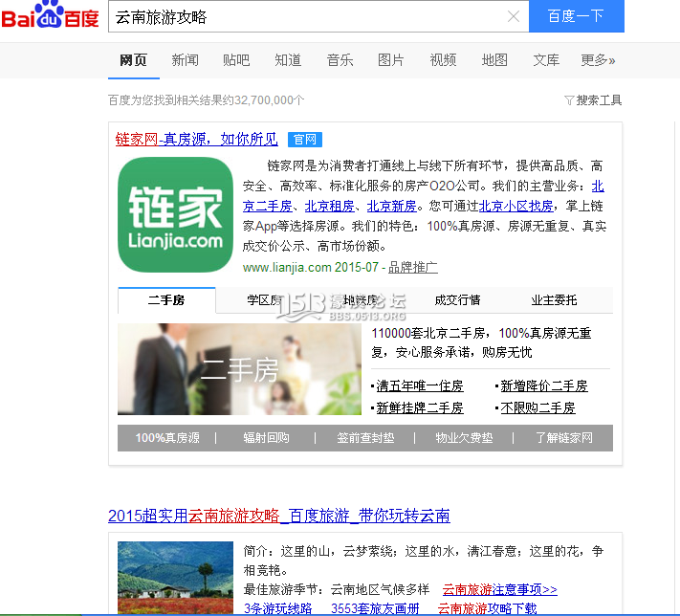Image resolution: width=680 pixels, height=616 pixels.
Task: Click 了解链家网 in gray bar
Action: (563, 438)
